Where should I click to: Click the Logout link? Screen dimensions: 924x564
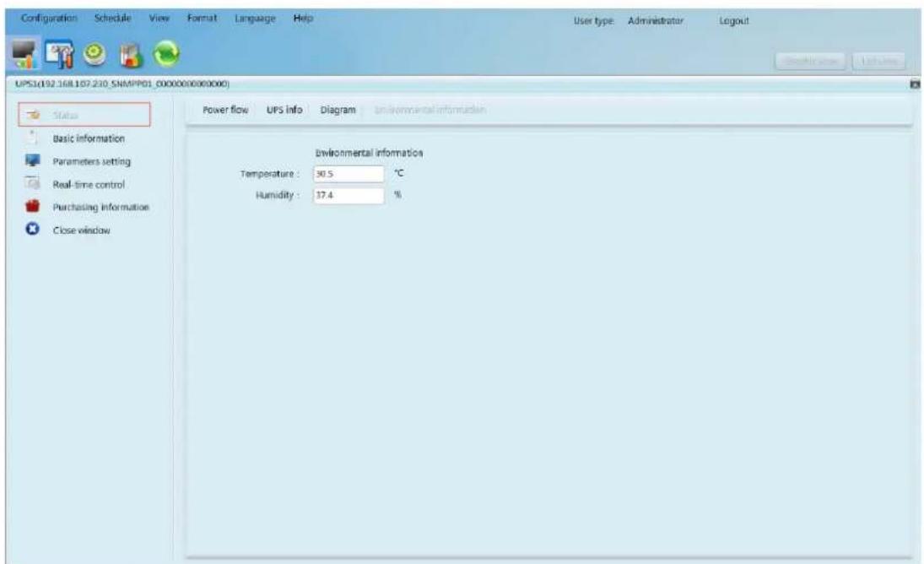click(x=733, y=21)
